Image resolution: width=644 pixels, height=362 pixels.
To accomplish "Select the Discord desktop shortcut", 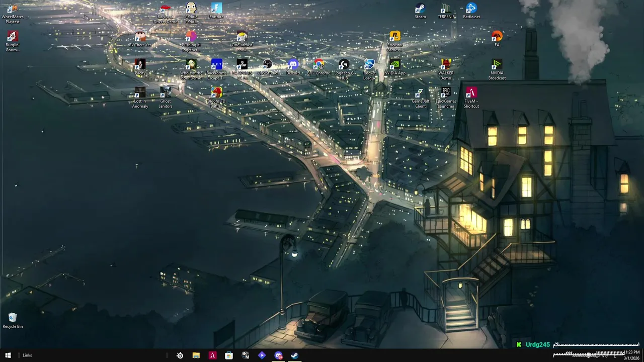I will (x=293, y=67).
